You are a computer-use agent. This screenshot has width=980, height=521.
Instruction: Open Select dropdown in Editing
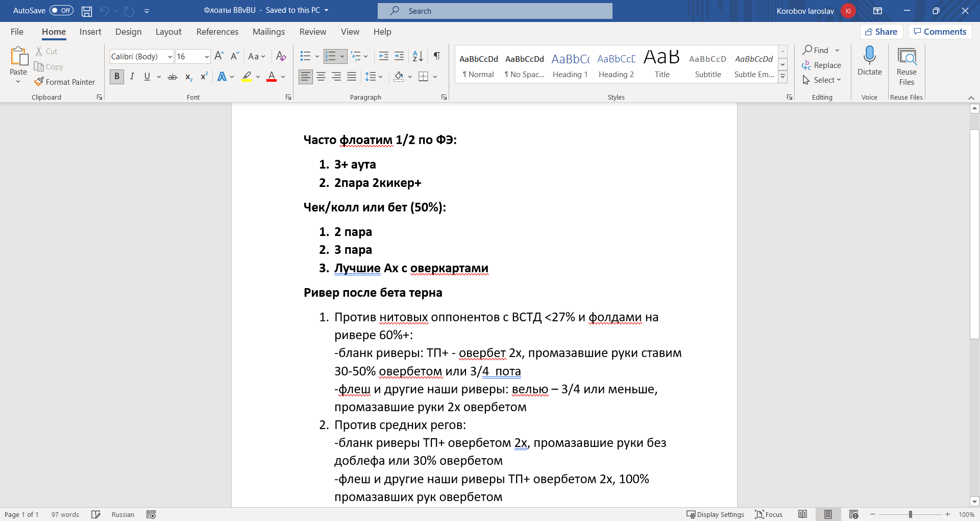point(822,80)
